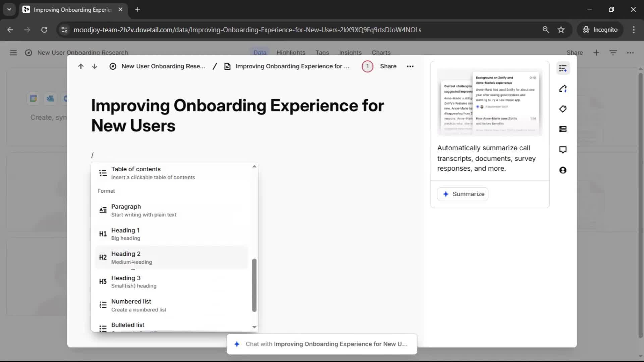This screenshot has height=362, width=644.
Task: Click the summary preview thumbnail
Action: coord(490,102)
